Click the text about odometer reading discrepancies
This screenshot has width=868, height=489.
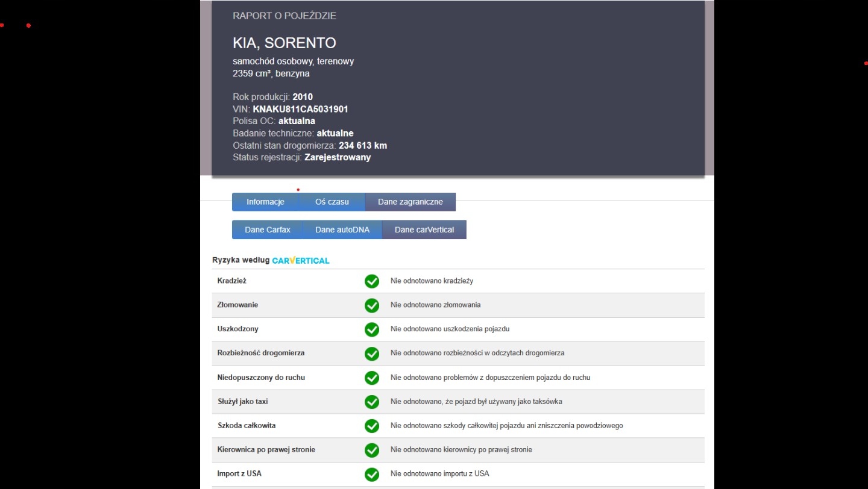click(x=477, y=354)
